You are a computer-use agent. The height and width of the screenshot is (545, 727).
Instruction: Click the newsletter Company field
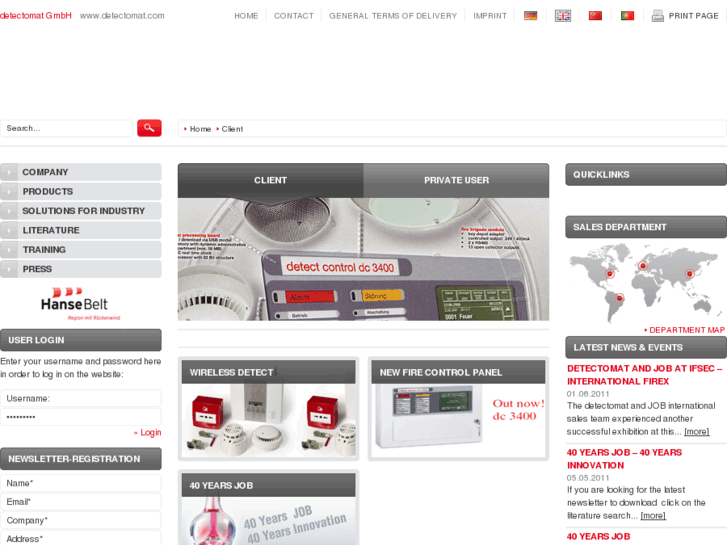(81, 520)
